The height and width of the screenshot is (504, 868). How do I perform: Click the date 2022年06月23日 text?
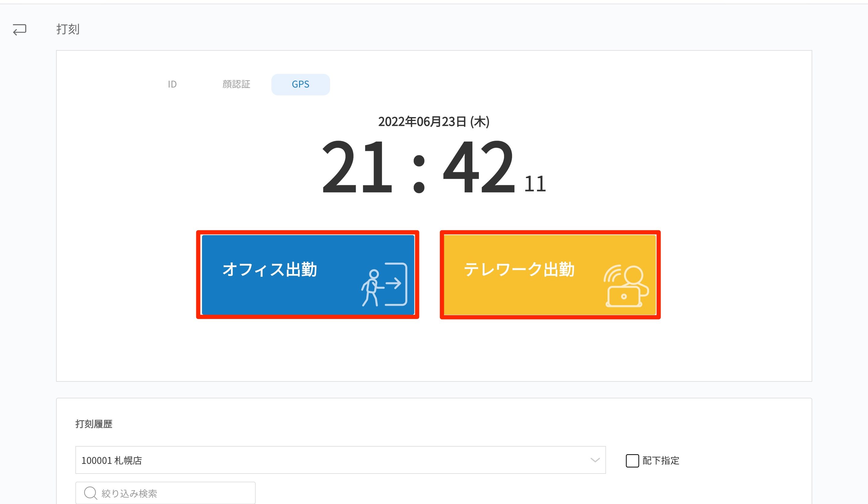(433, 122)
